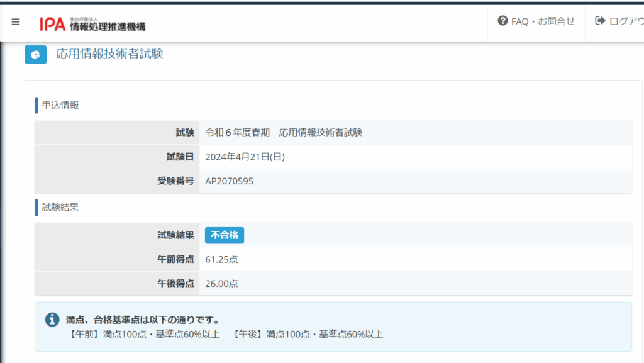Click the 受験番号 row label

175,181
